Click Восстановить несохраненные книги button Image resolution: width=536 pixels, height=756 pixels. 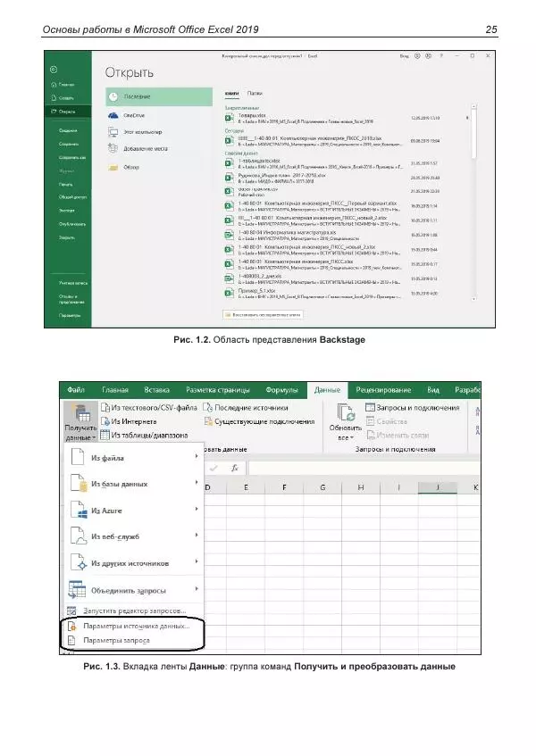pos(263,315)
